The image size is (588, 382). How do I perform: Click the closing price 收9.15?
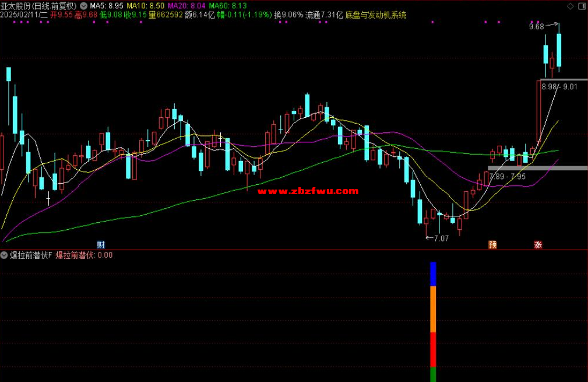click(x=135, y=15)
